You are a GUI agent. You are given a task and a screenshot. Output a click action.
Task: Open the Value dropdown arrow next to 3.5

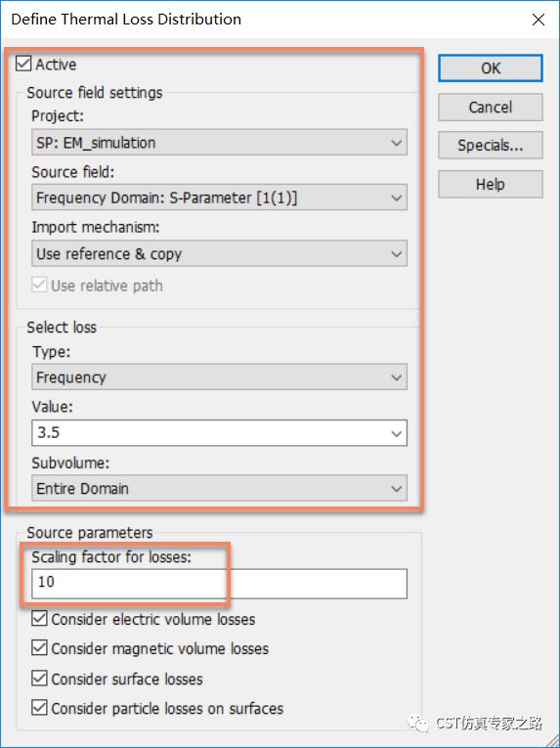click(396, 433)
